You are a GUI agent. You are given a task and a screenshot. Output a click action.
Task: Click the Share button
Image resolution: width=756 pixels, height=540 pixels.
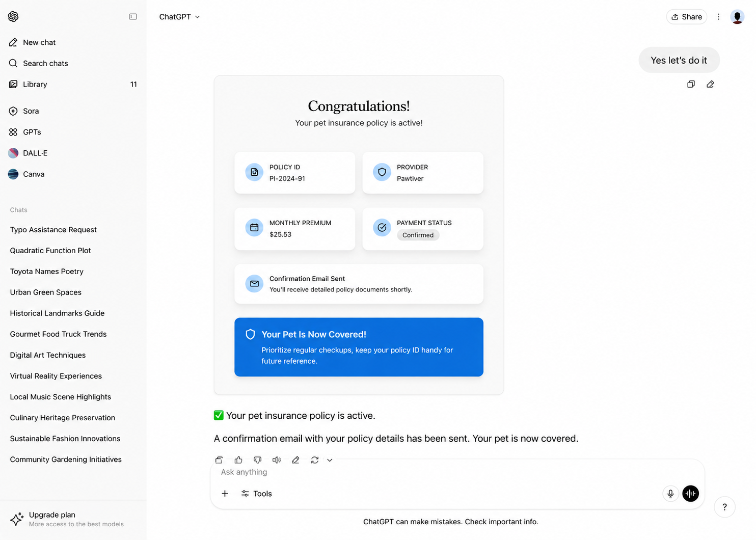686,17
